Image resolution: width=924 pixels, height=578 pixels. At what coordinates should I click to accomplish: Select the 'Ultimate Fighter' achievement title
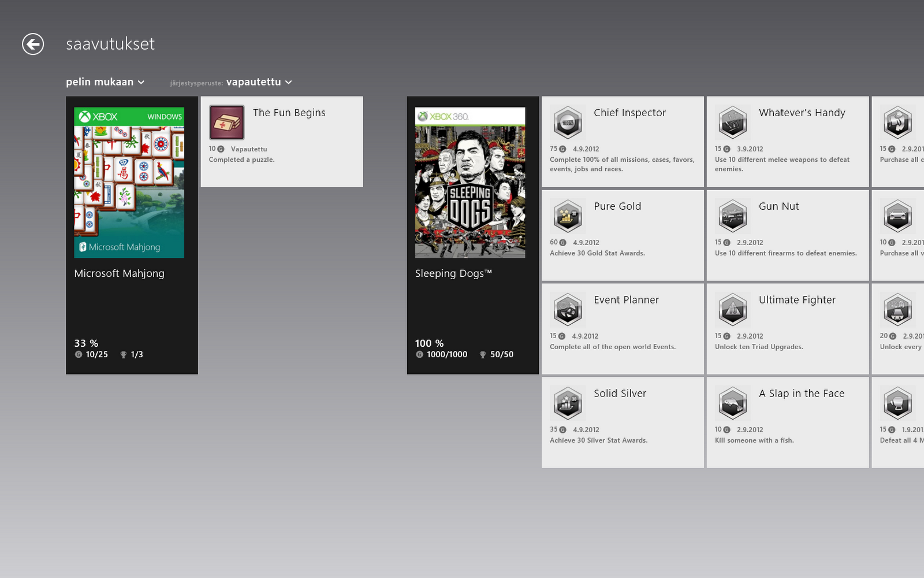tap(798, 300)
